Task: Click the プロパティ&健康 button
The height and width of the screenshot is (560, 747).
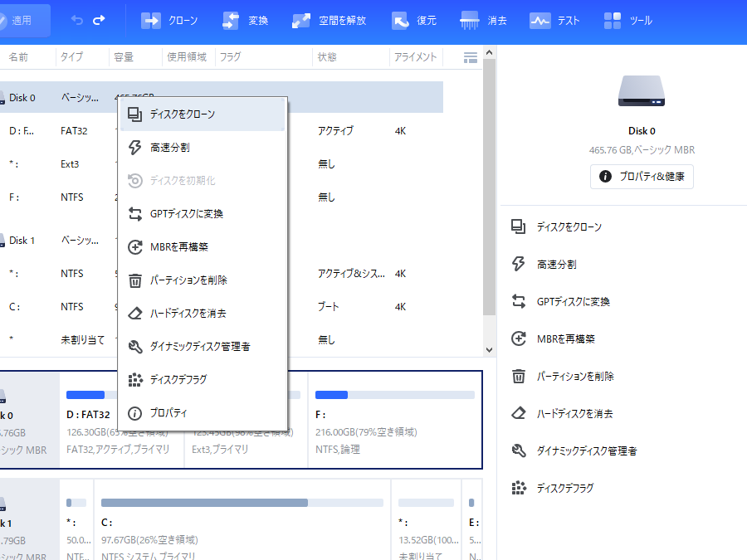Action: pyautogui.click(x=642, y=177)
